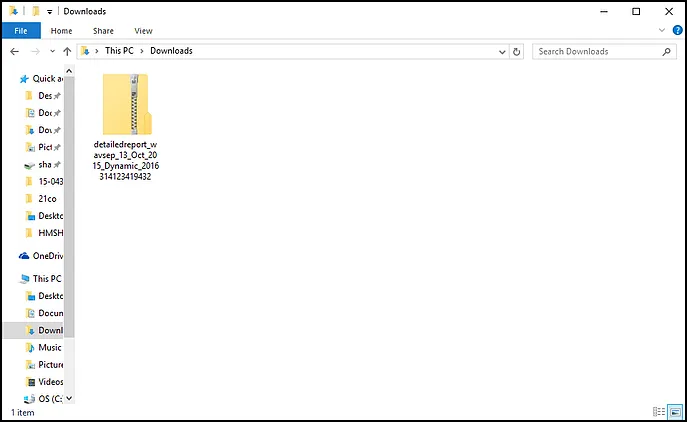
Task: Expand the ribbon with the chevron
Action: pos(662,30)
